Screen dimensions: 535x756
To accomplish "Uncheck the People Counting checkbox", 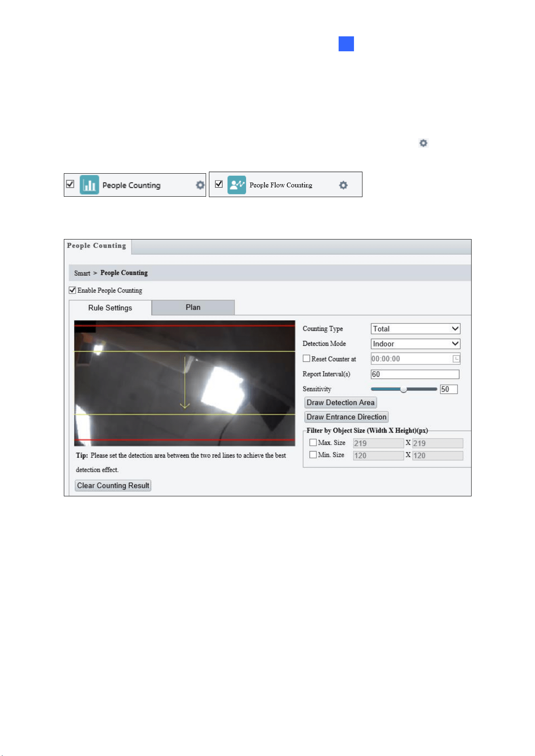I will pyautogui.click(x=70, y=184).
